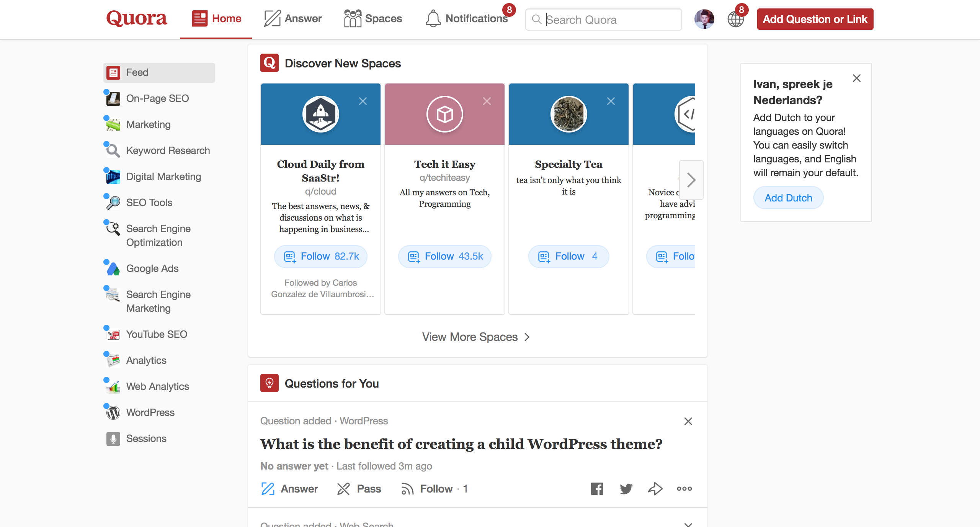Screen dimensions: 980x527
Task: Follow the Specialty Tea space
Action: click(568, 256)
